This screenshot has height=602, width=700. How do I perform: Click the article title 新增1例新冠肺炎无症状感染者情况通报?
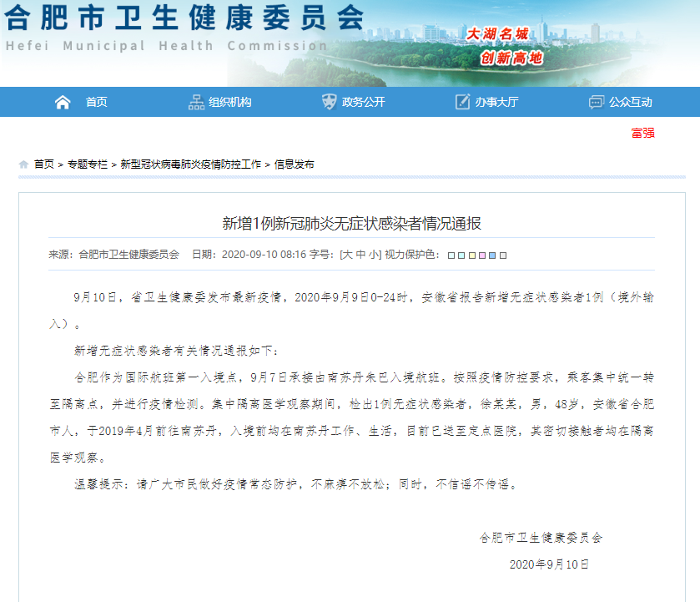pos(352,224)
